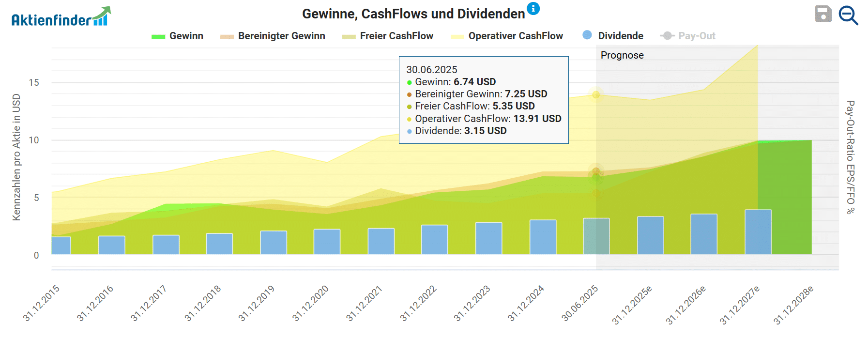The image size is (868, 339).
Task: Click the dividend bar for 31.12.2015
Action: (x=61, y=246)
